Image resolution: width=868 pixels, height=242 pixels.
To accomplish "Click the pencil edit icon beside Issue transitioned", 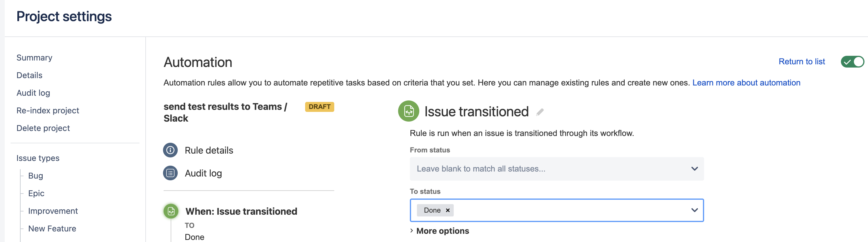I will pos(540,112).
